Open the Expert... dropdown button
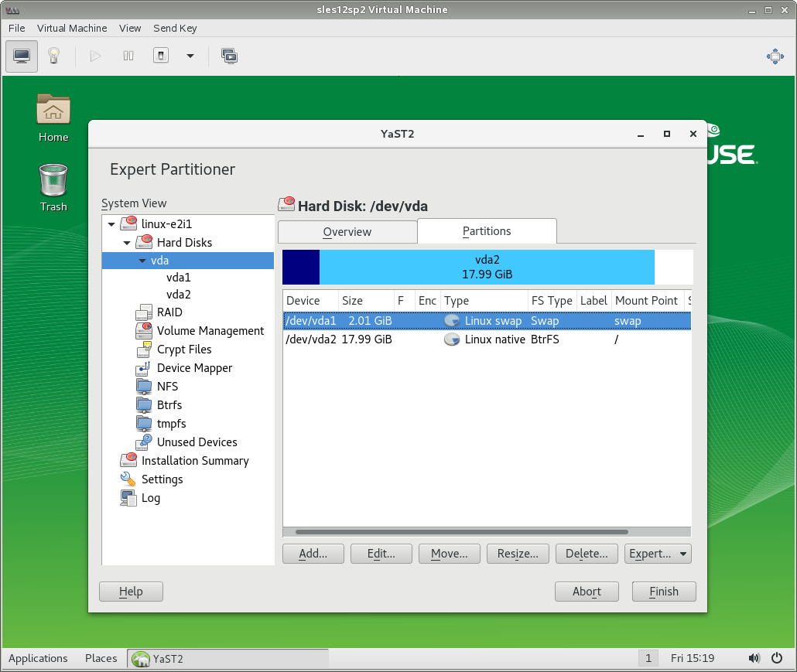This screenshot has height=672, width=797. [658, 554]
